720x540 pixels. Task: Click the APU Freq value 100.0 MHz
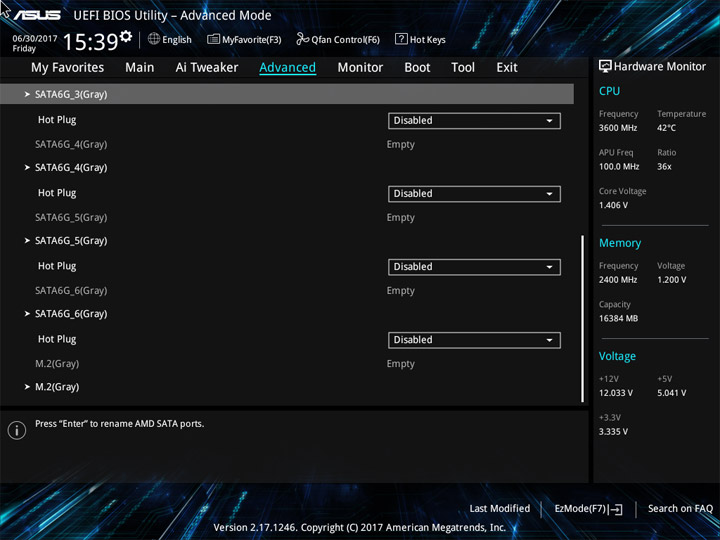[619, 167]
